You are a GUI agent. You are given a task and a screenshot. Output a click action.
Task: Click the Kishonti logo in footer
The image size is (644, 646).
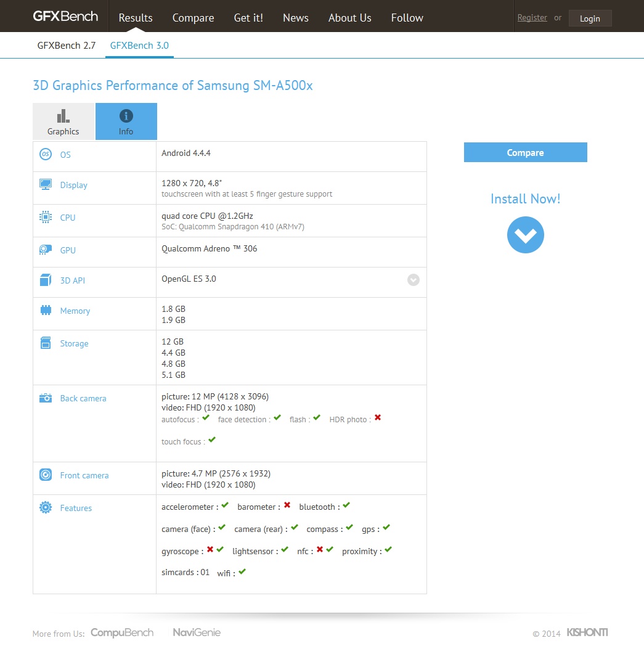(x=587, y=632)
